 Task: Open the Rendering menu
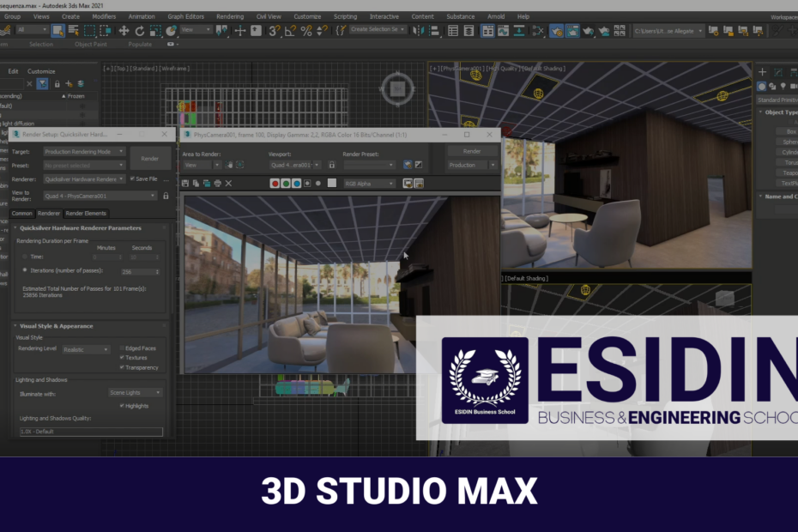(x=229, y=15)
